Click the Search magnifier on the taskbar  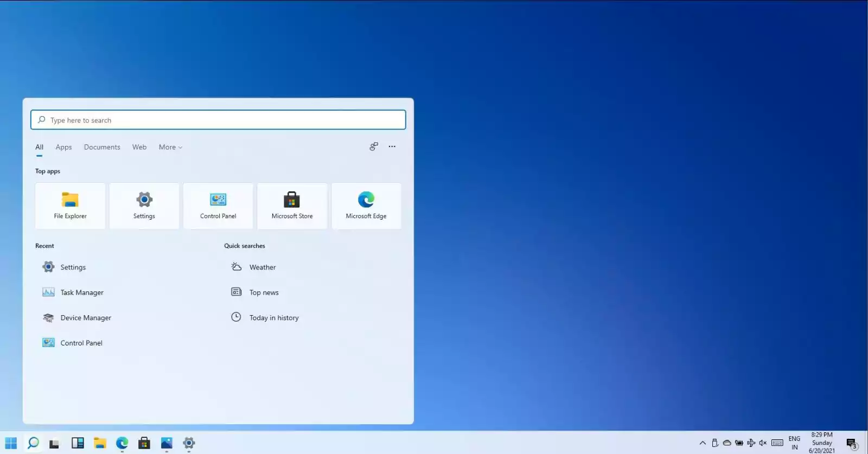coord(33,443)
